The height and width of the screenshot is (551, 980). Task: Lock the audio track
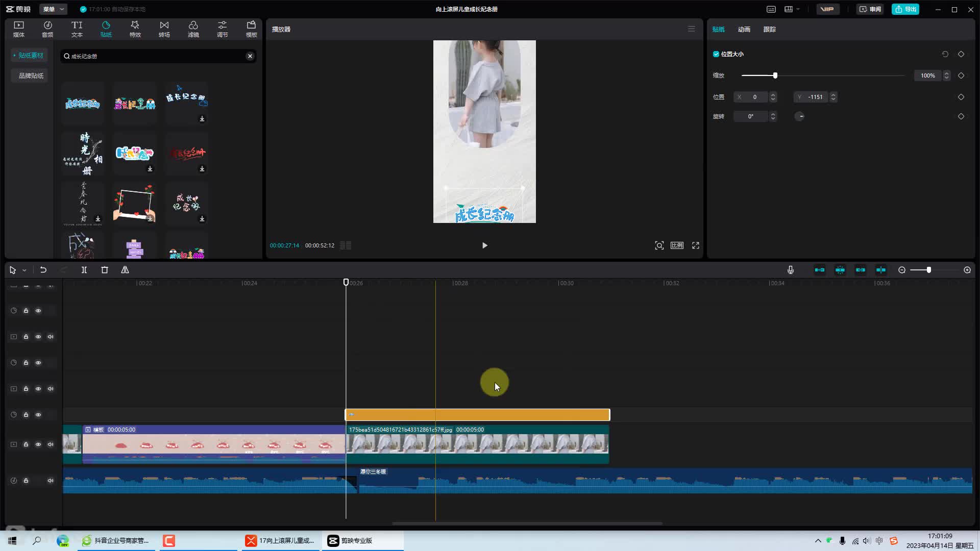coord(26,481)
